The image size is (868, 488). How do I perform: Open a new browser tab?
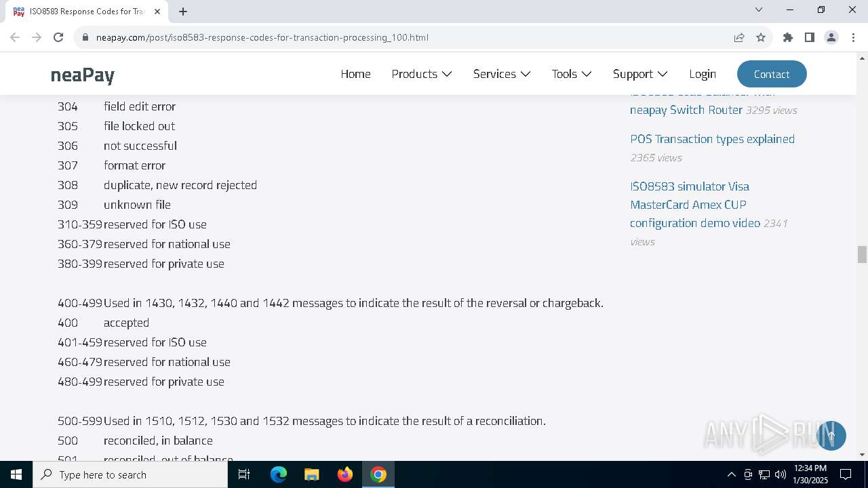click(183, 12)
